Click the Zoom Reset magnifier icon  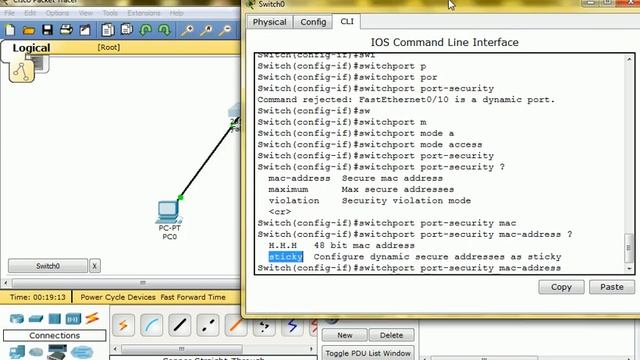(x=206, y=30)
